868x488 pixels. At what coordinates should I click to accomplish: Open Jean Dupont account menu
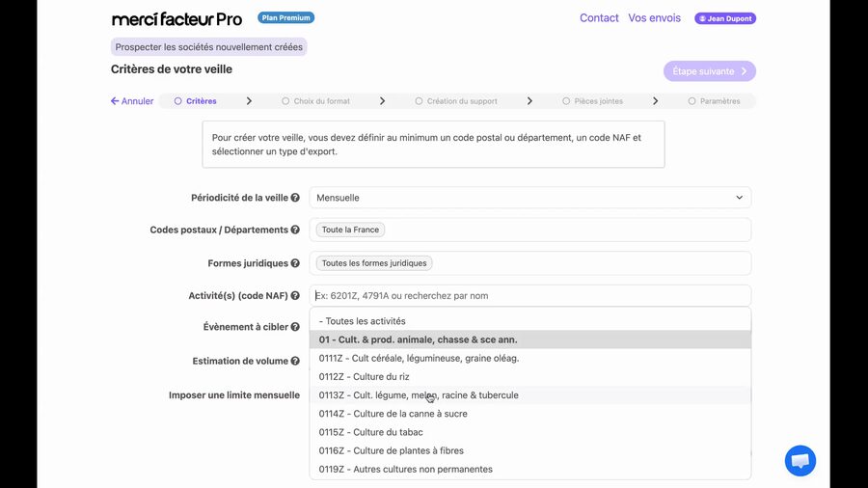click(724, 18)
